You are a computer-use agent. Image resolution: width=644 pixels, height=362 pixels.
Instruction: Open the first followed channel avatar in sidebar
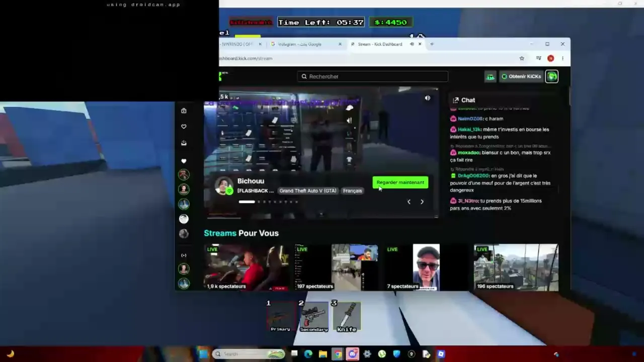click(184, 174)
